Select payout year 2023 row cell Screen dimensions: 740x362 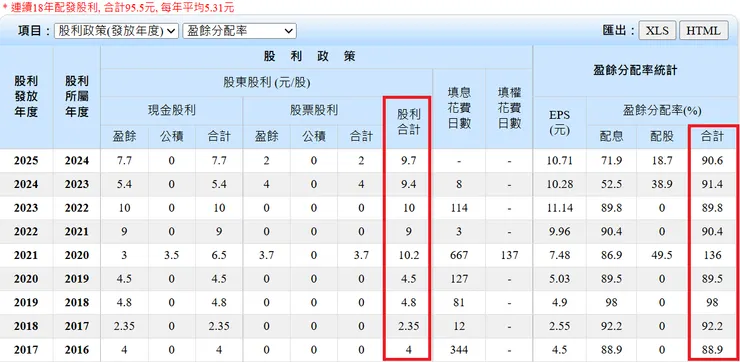pos(26,208)
